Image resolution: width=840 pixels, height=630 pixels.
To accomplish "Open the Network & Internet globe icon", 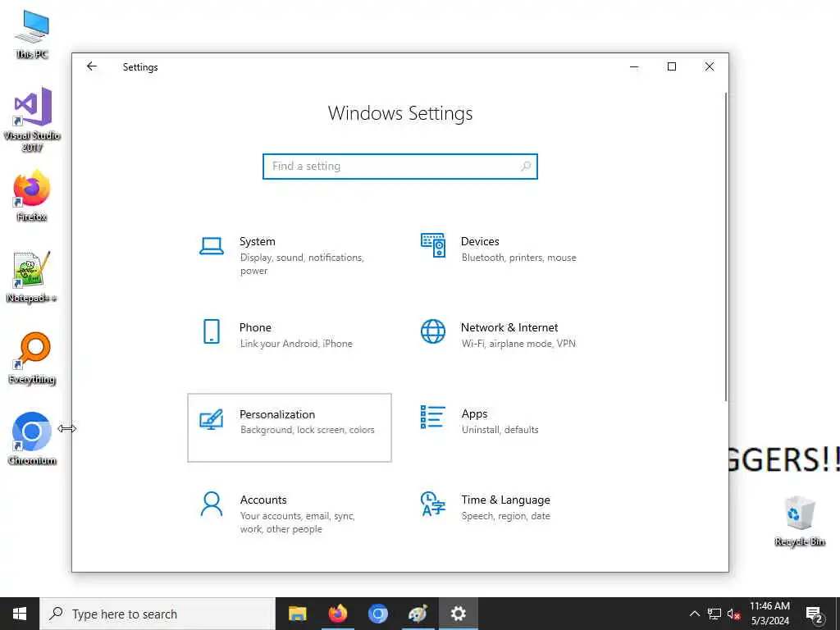I will pos(433,331).
